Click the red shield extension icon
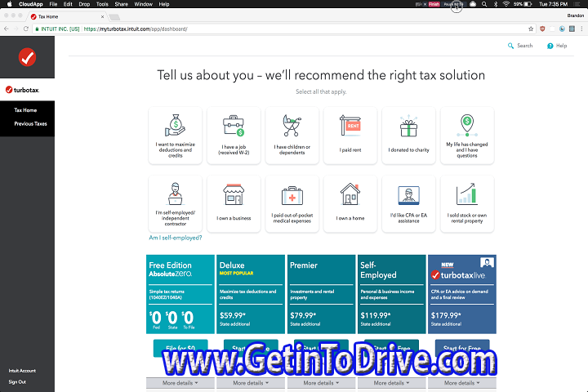Image resolution: width=588 pixels, height=392 pixels. pyautogui.click(x=542, y=29)
